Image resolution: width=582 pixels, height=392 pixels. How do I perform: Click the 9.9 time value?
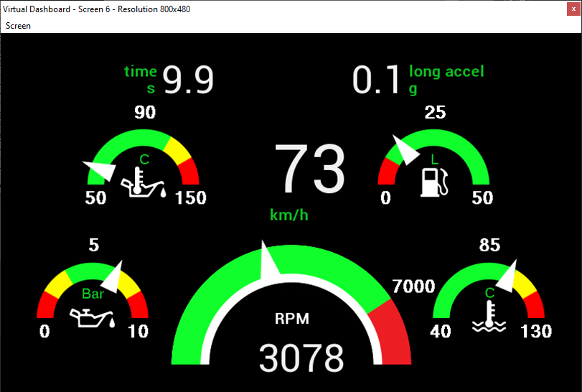(x=189, y=80)
